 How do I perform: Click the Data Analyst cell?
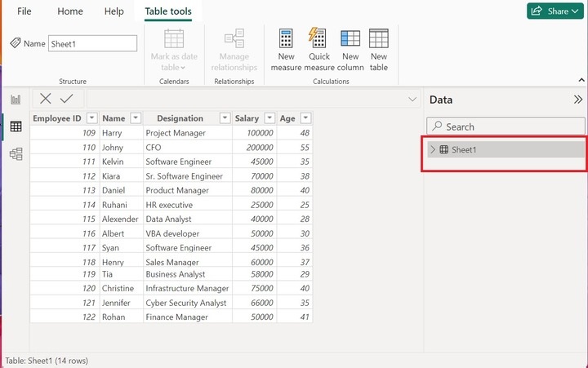[x=188, y=219]
